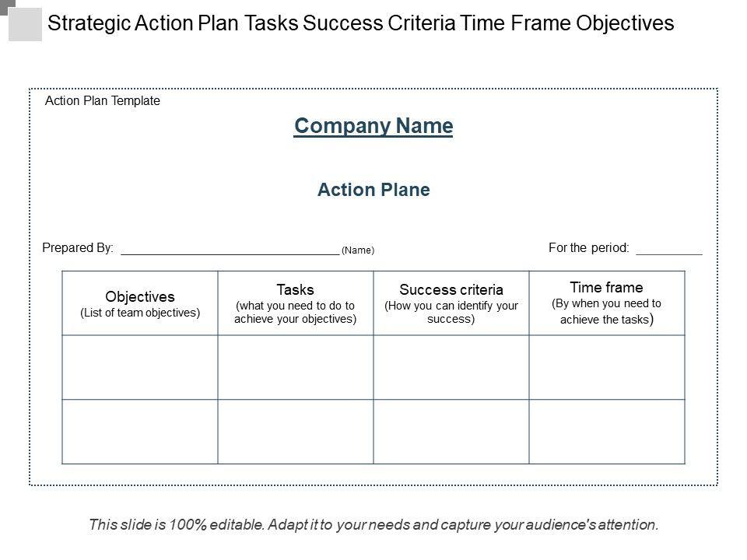Click first empty row cell under Tasks
Image resolution: width=747 pixels, height=560 pixels.
295,368
